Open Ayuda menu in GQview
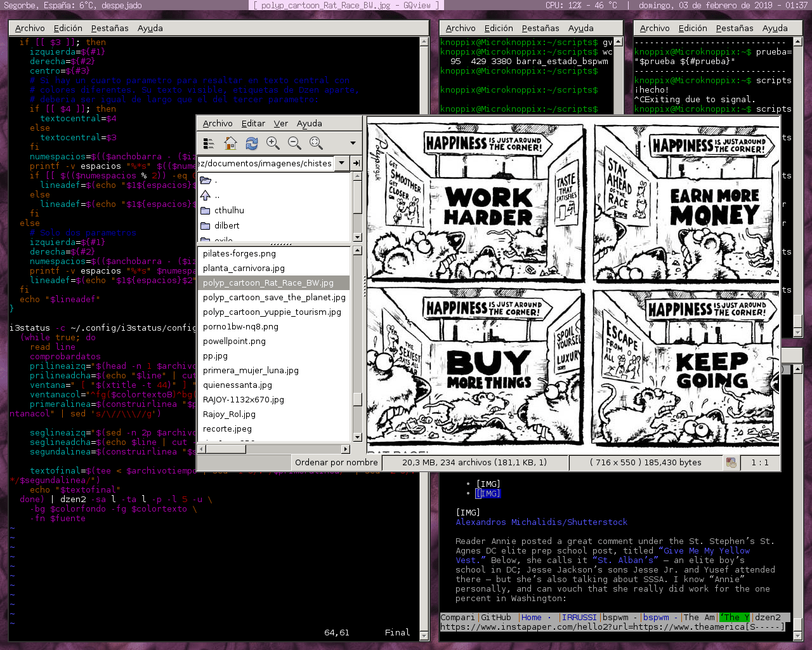The height and width of the screenshot is (650, 812). 310,123
